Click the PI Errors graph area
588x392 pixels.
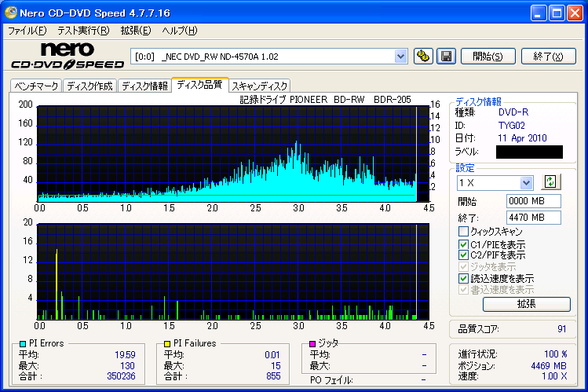[233, 154]
